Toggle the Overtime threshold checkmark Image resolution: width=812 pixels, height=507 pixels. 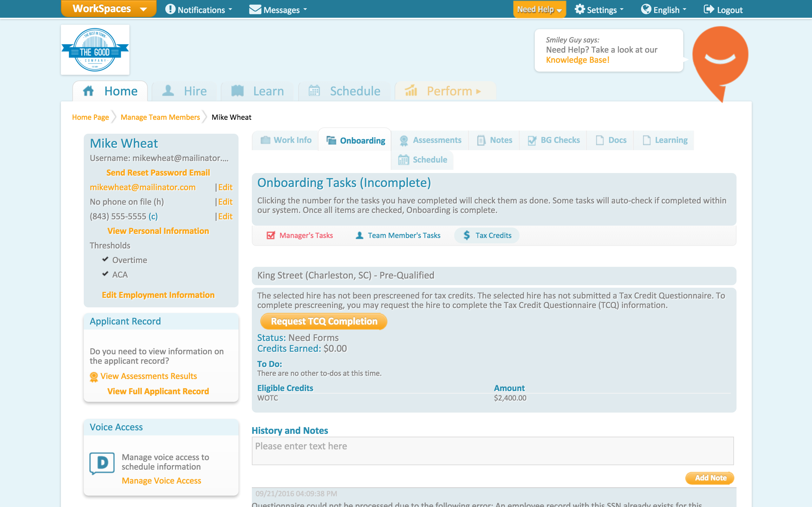[105, 260]
